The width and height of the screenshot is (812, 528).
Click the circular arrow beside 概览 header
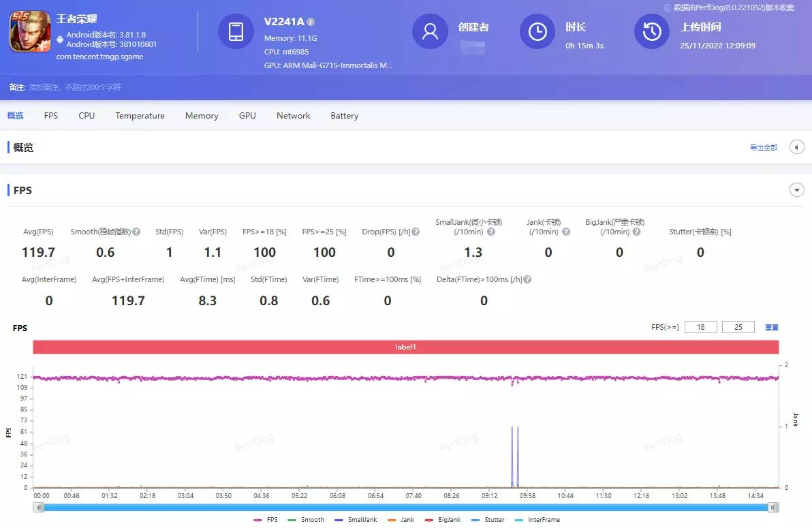click(x=796, y=146)
